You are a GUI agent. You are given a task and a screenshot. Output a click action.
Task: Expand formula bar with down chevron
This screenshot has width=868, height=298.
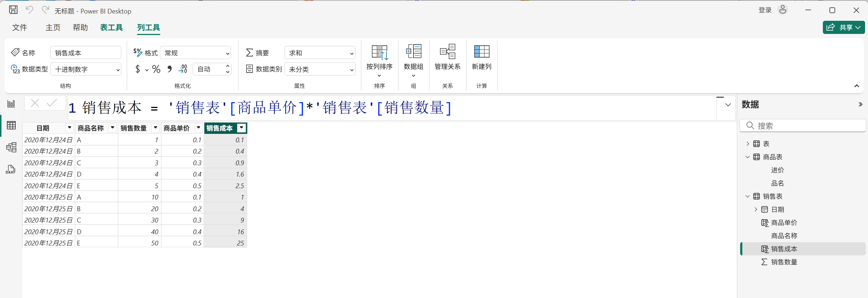coord(728,105)
